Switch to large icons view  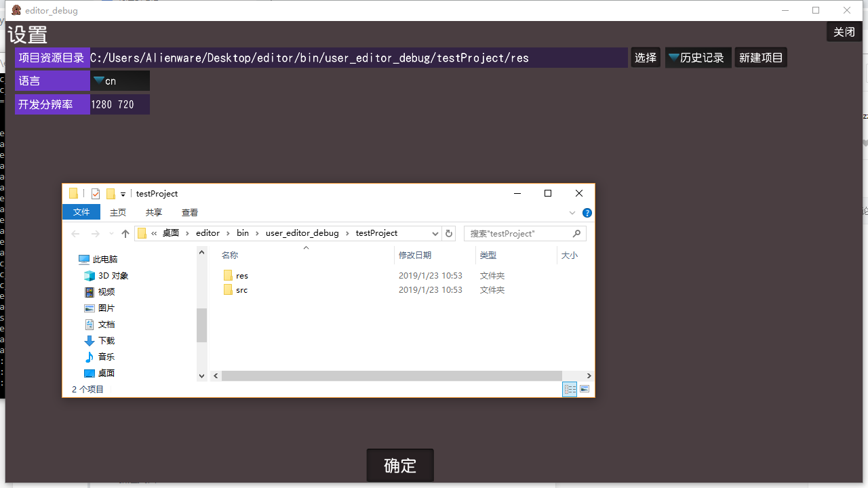(585, 389)
